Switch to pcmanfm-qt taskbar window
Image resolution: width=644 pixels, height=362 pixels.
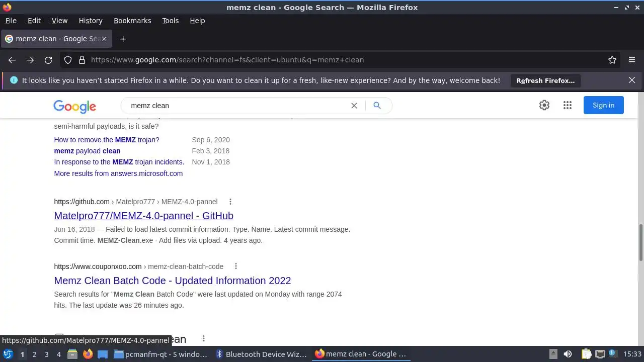tap(161, 354)
